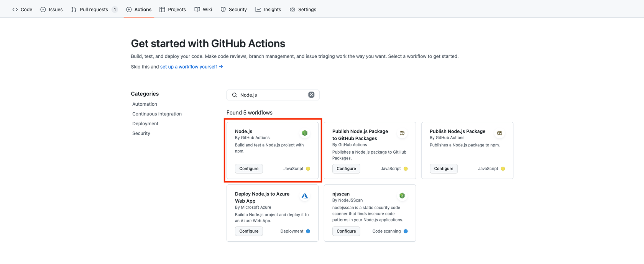Screen dimensions: 644x264
Task: Click yellow dot on GitHub Packages card
Action: [406, 169]
